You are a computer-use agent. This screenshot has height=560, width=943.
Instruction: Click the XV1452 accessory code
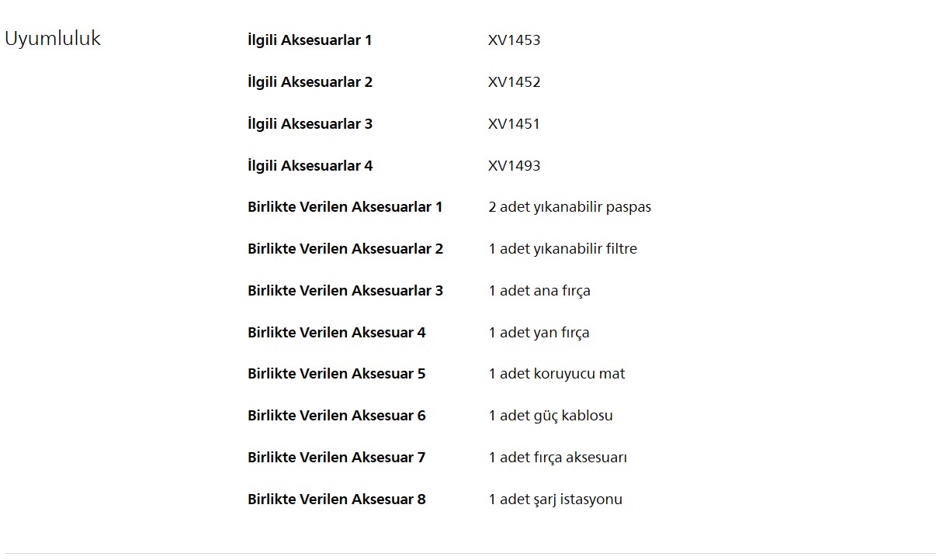click(x=514, y=82)
